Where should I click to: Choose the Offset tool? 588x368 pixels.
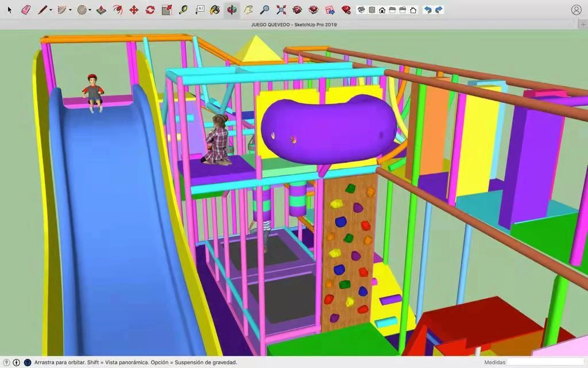click(x=117, y=10)
